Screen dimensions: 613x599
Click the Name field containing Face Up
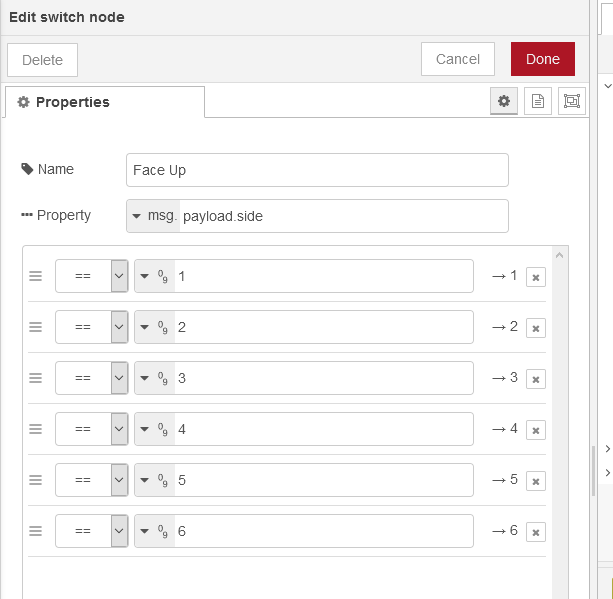point(317,170)
